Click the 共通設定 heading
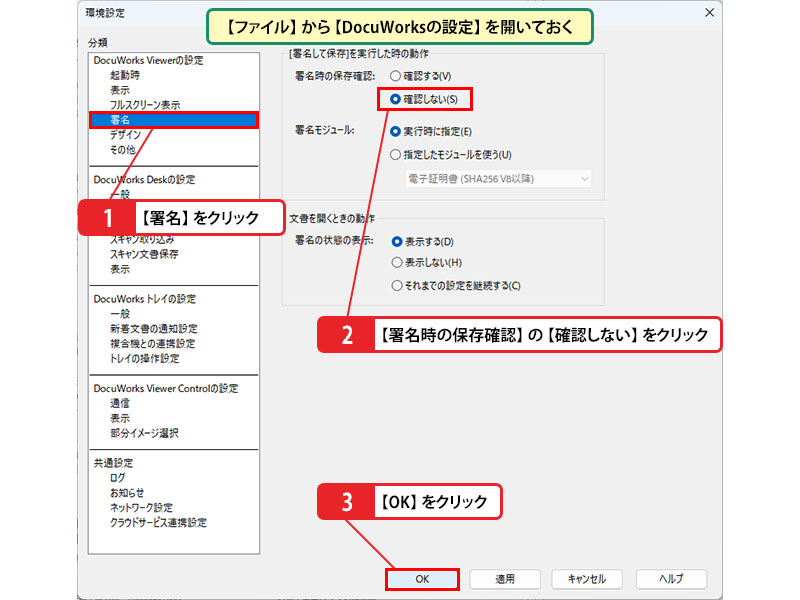This screenshot has height=600, width=800. [x=113, y=463]
